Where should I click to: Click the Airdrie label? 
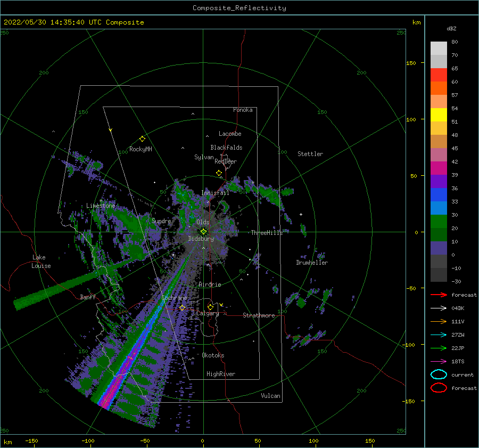tap(210, 284)
